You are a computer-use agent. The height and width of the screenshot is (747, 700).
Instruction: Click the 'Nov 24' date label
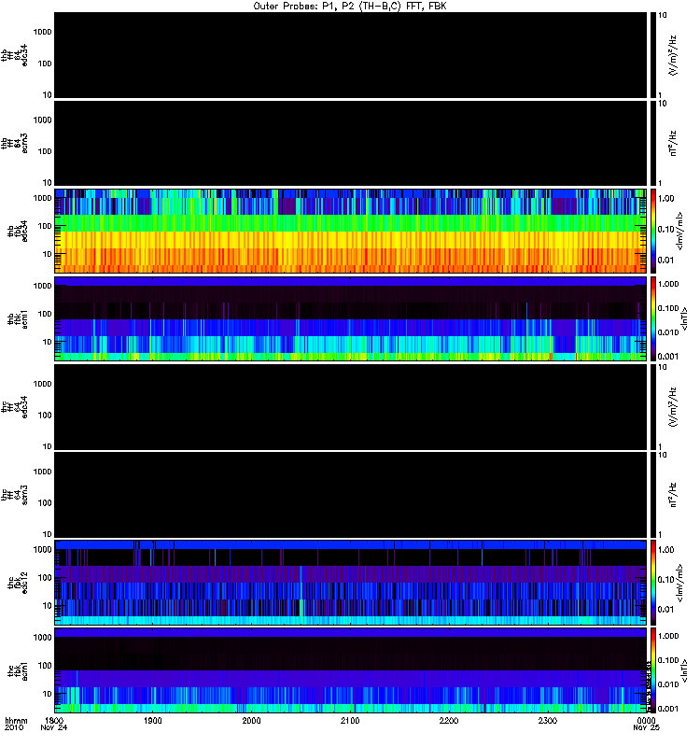[54, 728]
